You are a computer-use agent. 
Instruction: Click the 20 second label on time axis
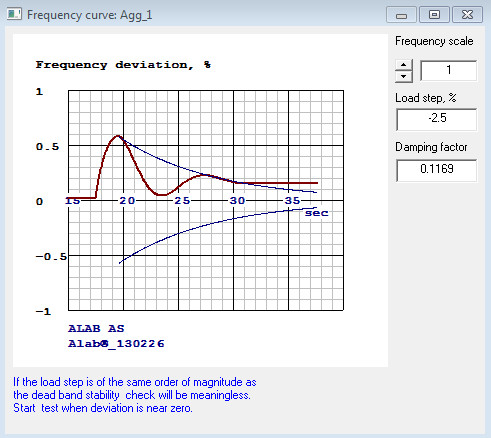pos(127,200)
